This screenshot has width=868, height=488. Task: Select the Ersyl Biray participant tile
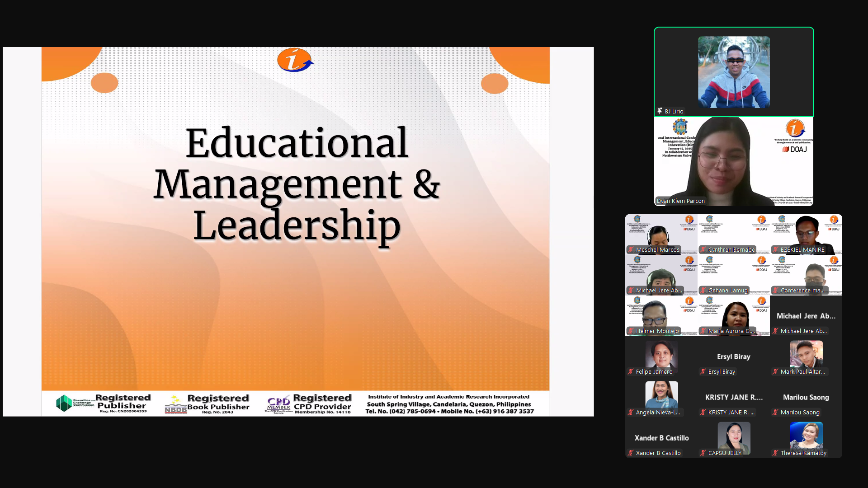pos(733,357)
